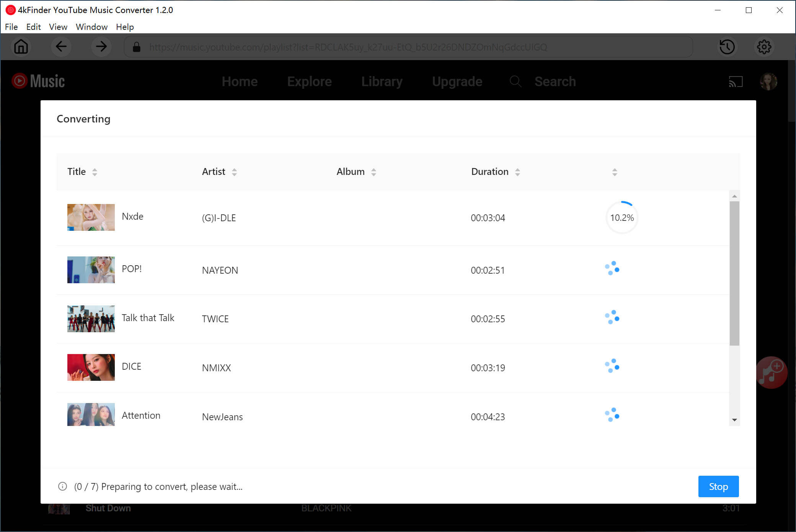Open the Help menu
The image size is (796, 532).
click(x=124, y=26)
